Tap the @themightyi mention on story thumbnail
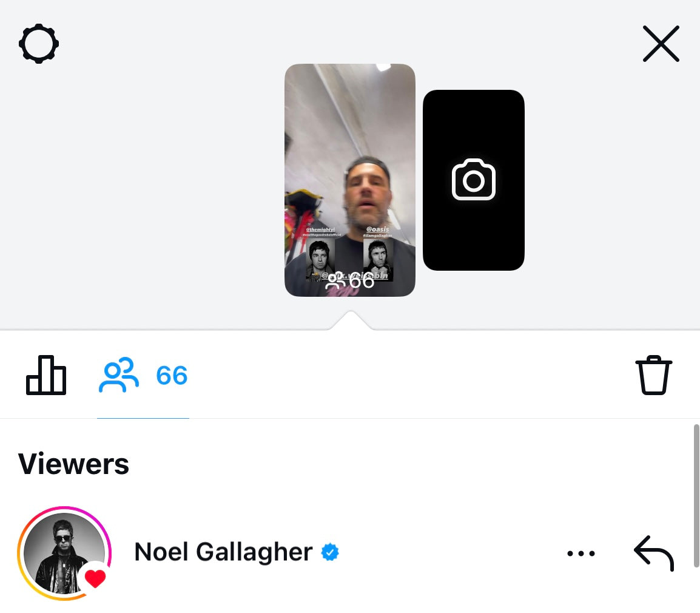700x613 pixels. point(321,229)
